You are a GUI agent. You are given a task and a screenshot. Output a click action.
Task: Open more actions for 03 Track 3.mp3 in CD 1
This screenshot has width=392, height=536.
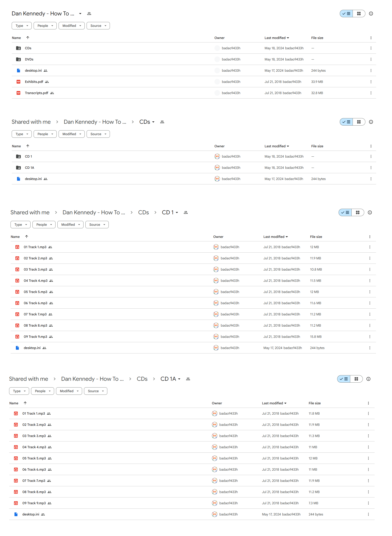[x=370, y=269]
